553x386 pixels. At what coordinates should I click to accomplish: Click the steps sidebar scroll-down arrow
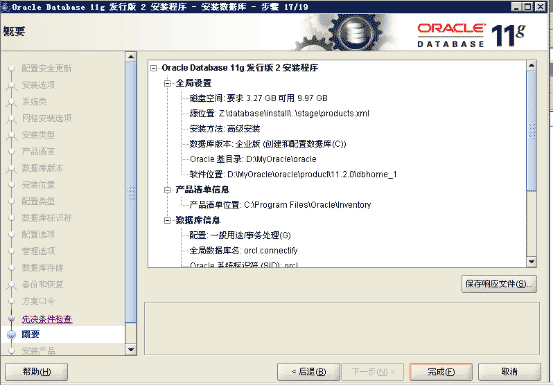click(x=131, y=350)
